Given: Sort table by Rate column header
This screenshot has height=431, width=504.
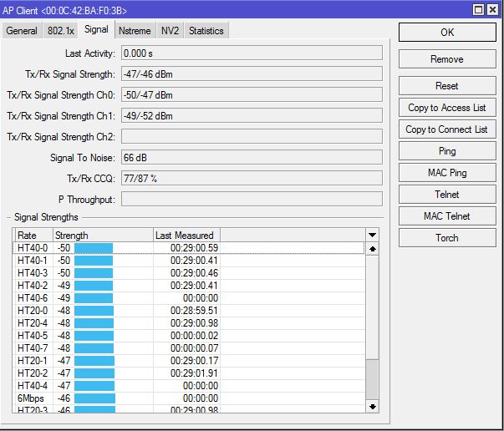Looking at the screenshot, I should pos(33,236).
